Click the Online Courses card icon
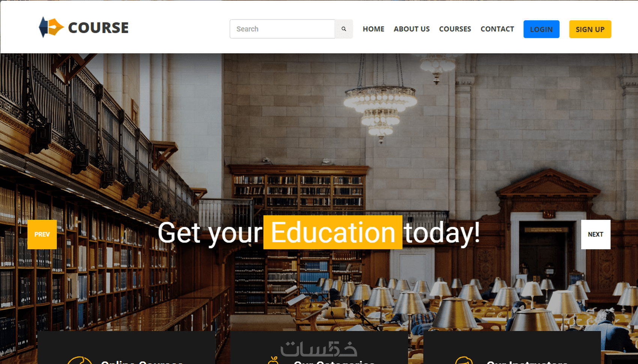The height and width of the screenshot is (364, 638). 80,360
